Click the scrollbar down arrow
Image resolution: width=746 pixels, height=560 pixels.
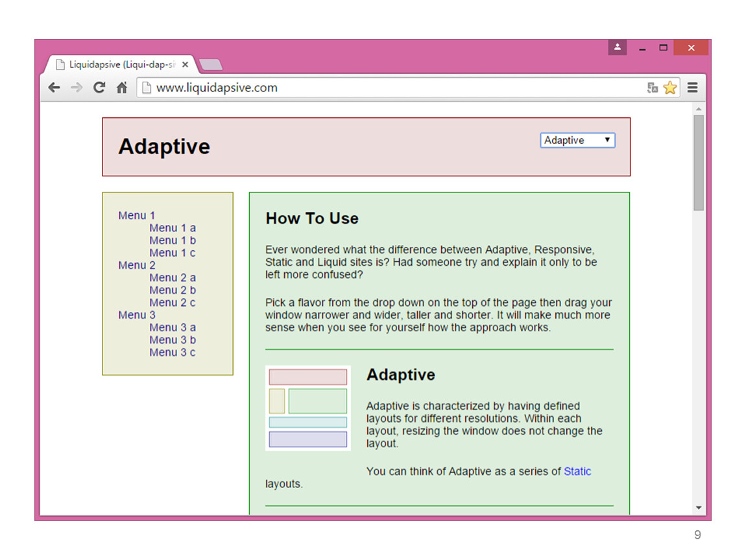(x=699, y=507)
